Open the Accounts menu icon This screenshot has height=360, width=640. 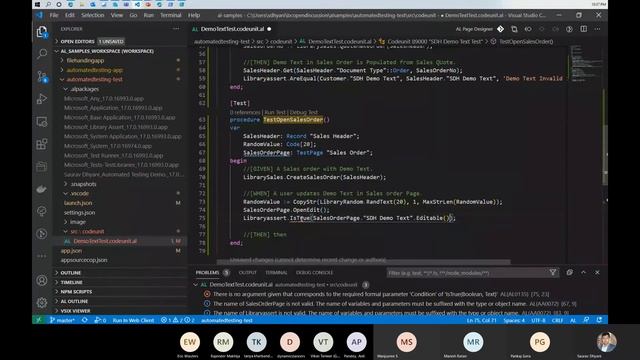(42, 280)
